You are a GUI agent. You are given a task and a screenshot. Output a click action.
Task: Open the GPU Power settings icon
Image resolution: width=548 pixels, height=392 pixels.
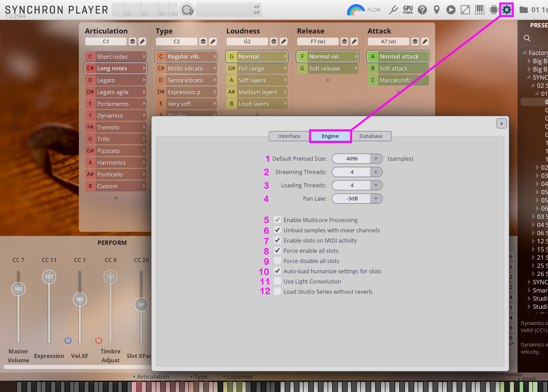[x=408, y=10]
